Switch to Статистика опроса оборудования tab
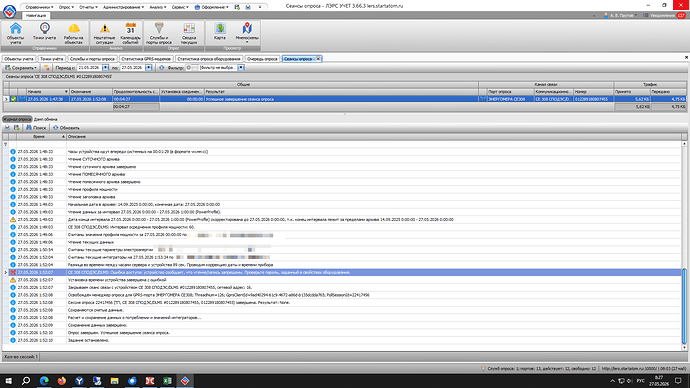Viewport: 690px width, 388px height. coord(209,59)
